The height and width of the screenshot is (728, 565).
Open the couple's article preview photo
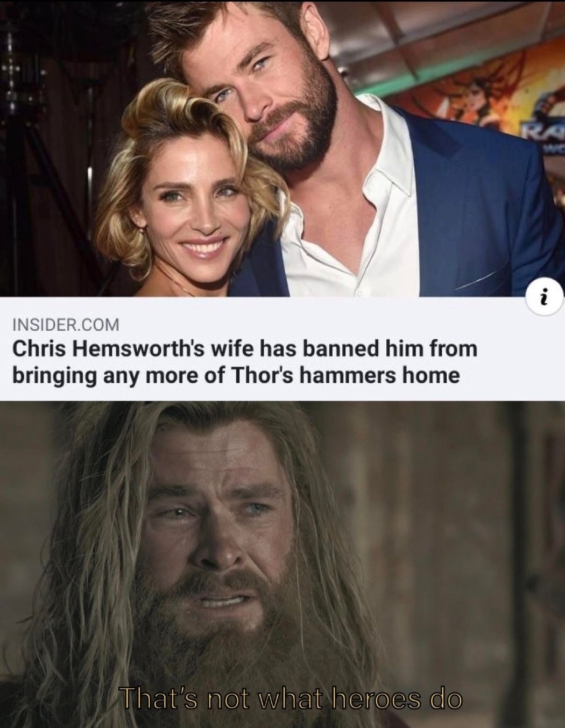pyautogui.click(x=282, y=148)
